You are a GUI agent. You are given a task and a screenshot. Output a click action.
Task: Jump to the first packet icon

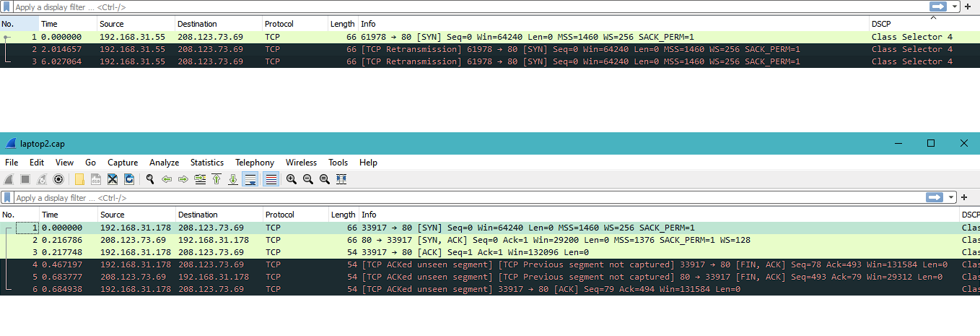(216, 179)
